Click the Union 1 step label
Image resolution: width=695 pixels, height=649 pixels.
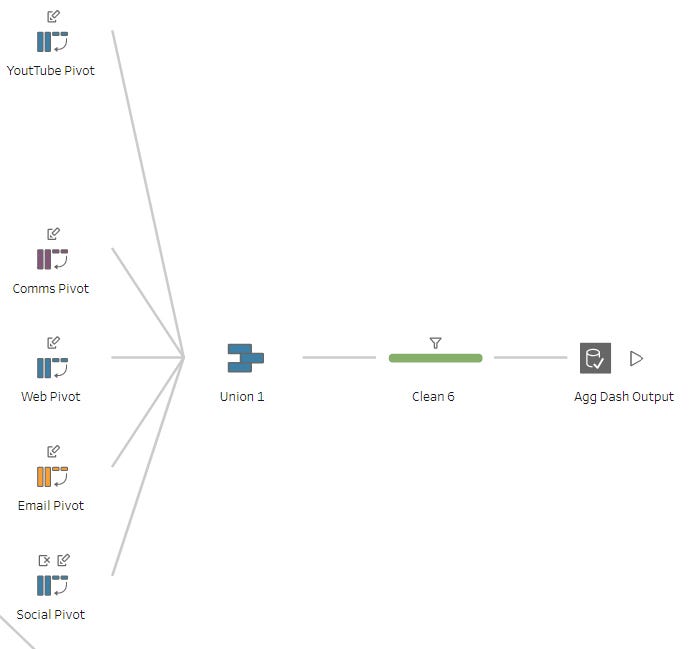pos(242,397)
